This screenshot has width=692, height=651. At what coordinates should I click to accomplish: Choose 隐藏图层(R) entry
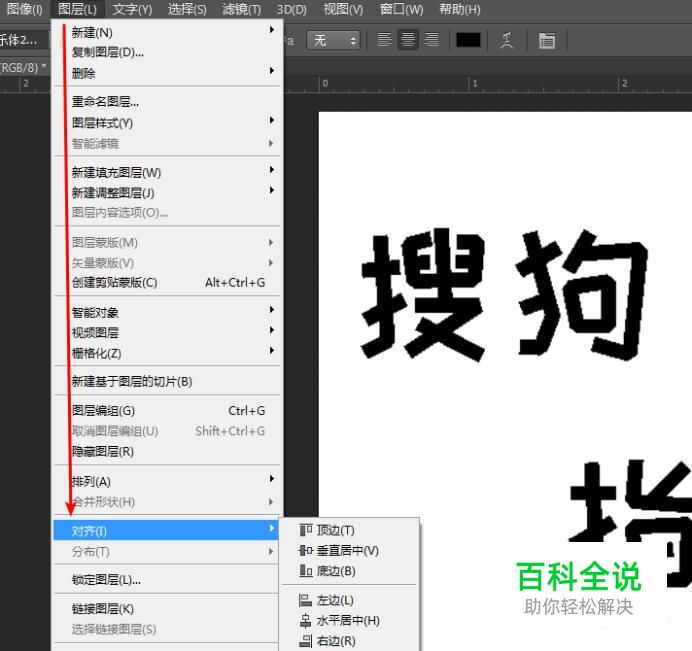coord(167,451)
